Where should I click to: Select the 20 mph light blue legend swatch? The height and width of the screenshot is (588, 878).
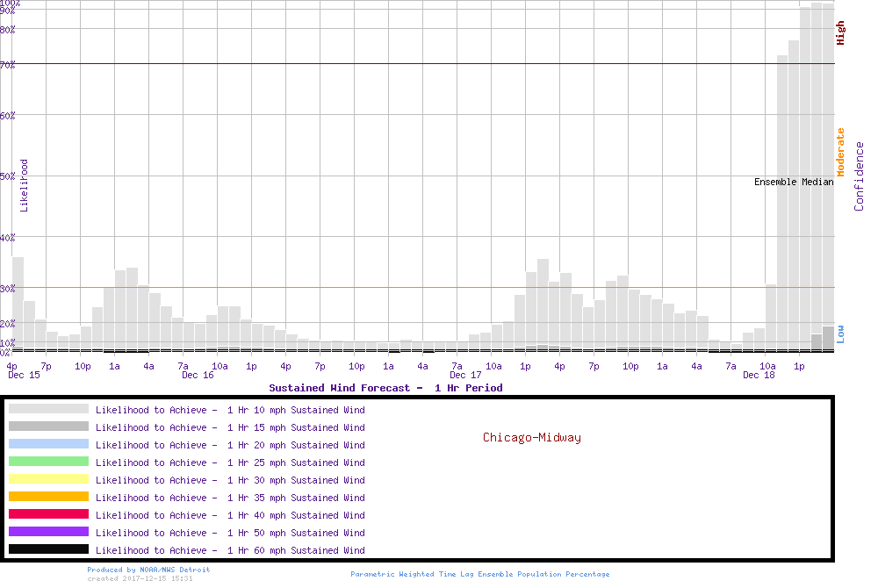click(x=48, y=444)
